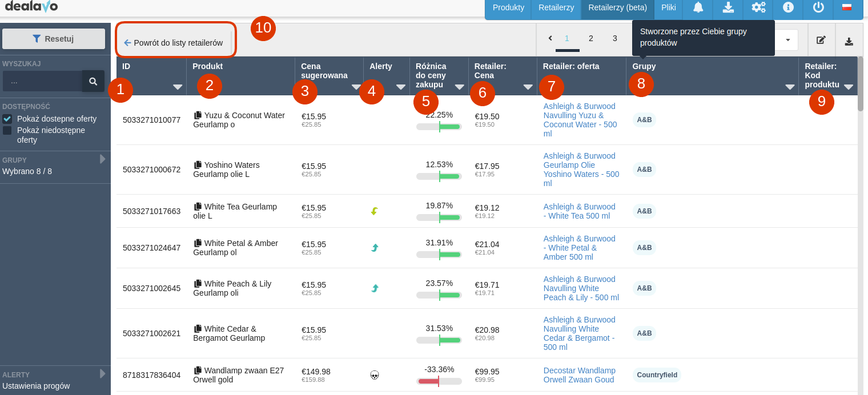Click the power logout icon

click(818, 7)
